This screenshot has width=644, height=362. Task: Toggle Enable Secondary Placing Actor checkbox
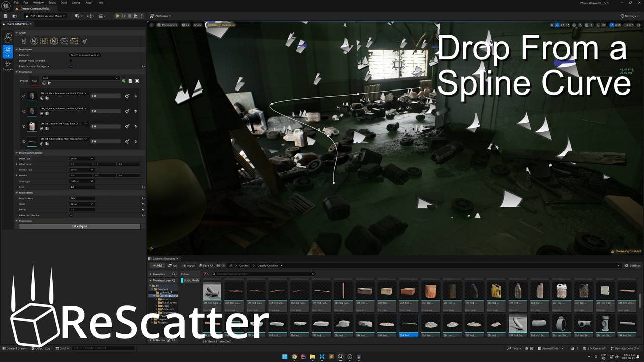click(71, 66)
